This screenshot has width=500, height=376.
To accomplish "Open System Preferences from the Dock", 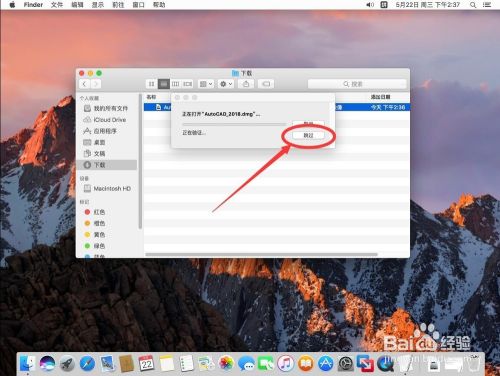I will [346, 363].
